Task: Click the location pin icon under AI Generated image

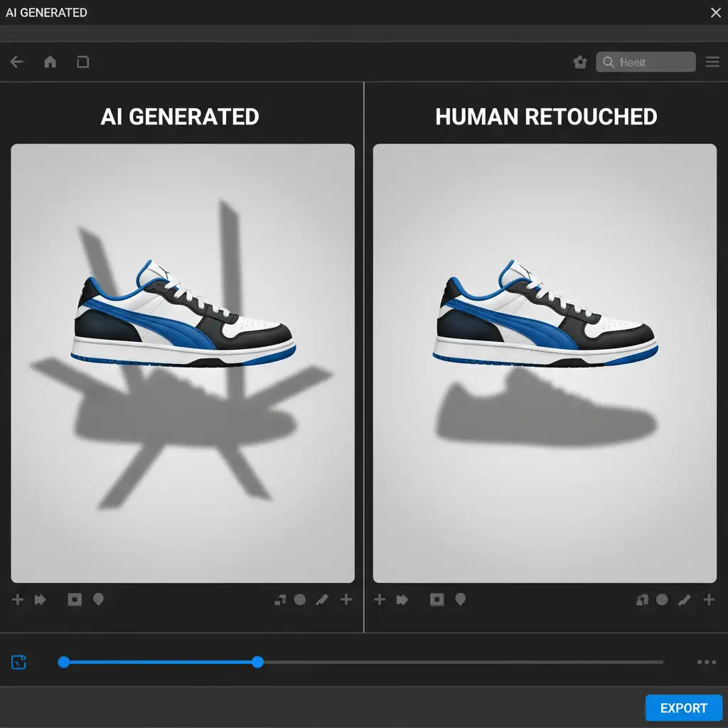Action: [x=98, y=600]
